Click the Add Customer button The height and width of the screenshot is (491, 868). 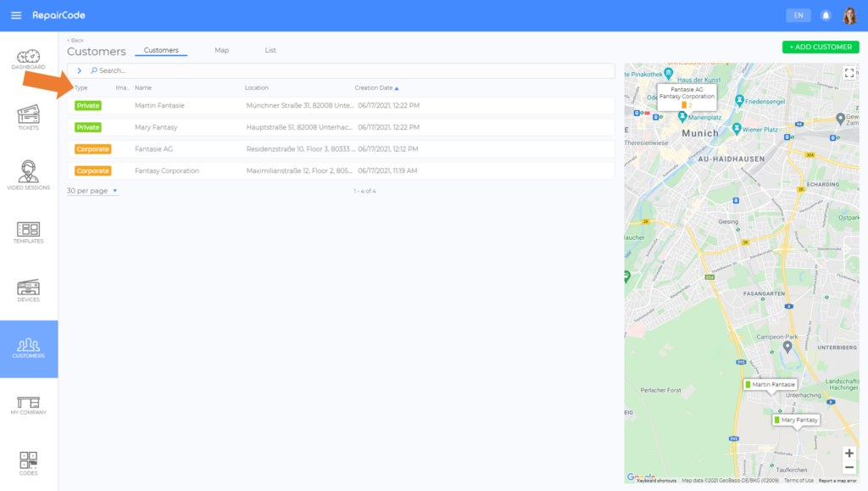pos(821,47)
